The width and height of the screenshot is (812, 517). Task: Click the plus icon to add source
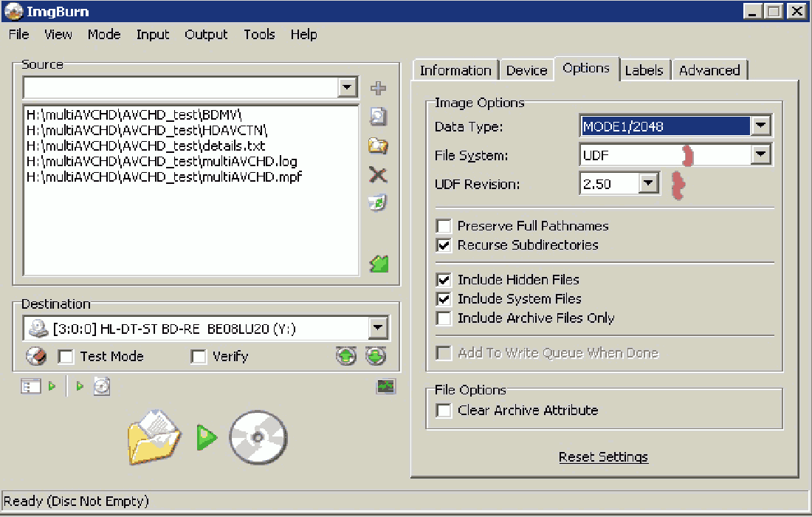tap(379, 89)
